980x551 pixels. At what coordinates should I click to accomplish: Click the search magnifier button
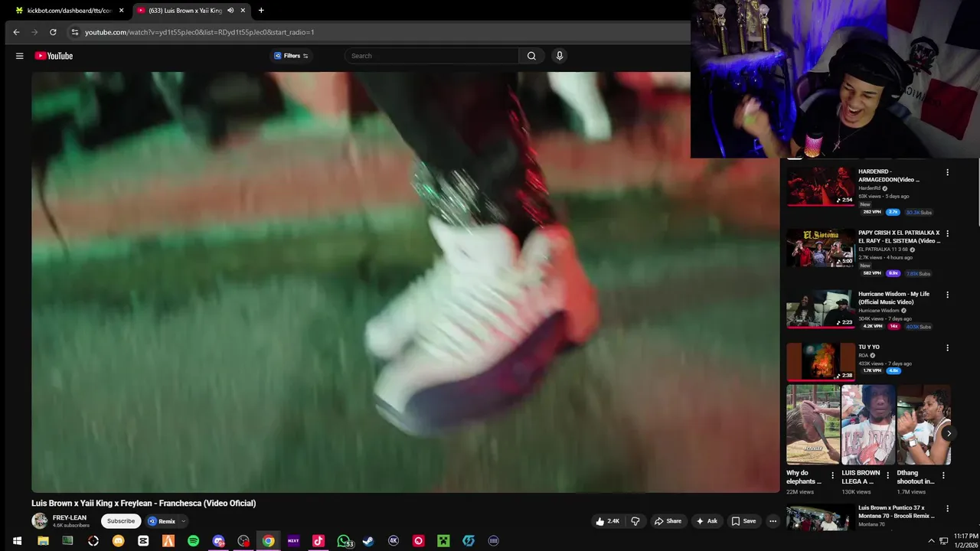coord(531,56)
